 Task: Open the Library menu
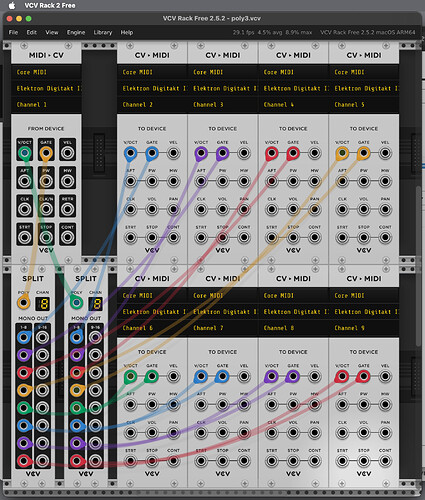point(103,32)
